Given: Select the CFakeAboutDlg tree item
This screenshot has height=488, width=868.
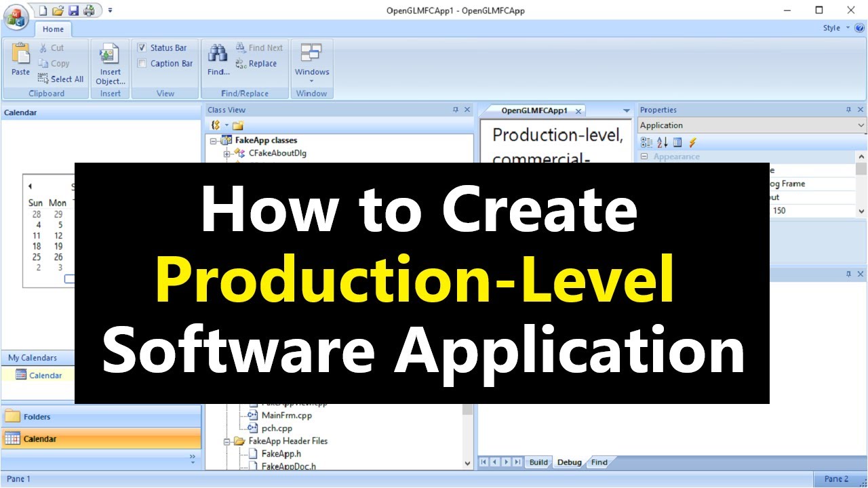Looking at the screenshot, I should coord(277,153).
